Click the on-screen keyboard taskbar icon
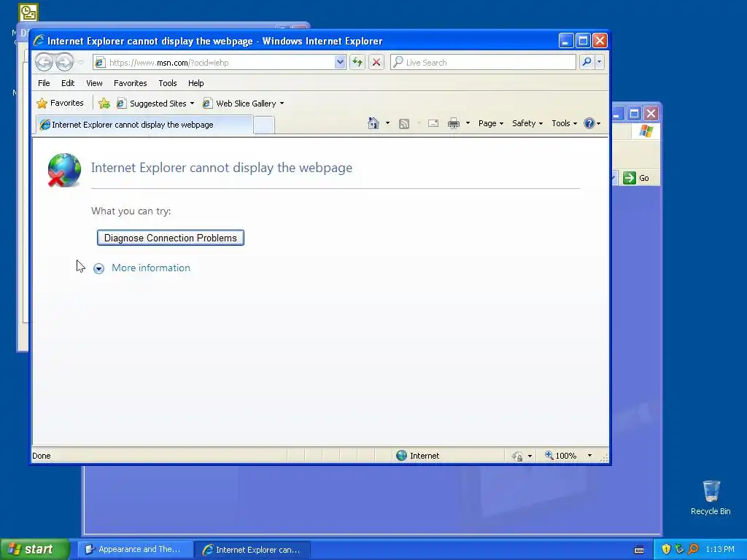This screenshot has height=560, width=747. click(639, 550)
